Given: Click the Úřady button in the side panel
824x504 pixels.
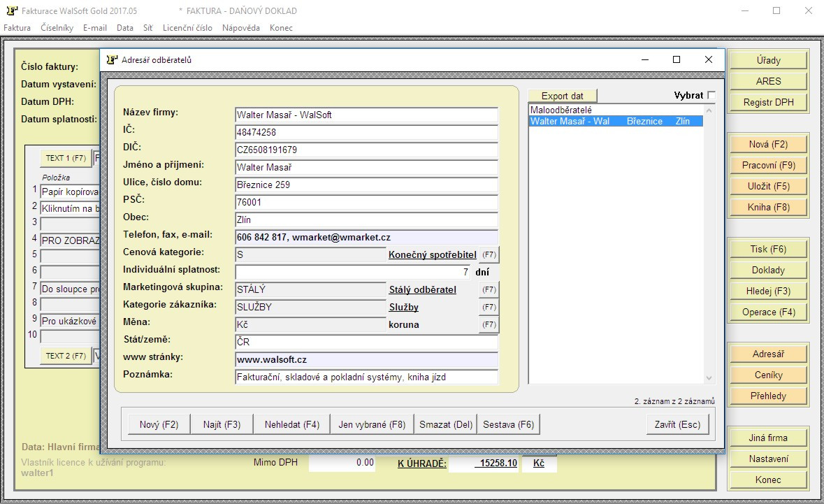Looking at the screenshot, I should click(x=768, y=60).
